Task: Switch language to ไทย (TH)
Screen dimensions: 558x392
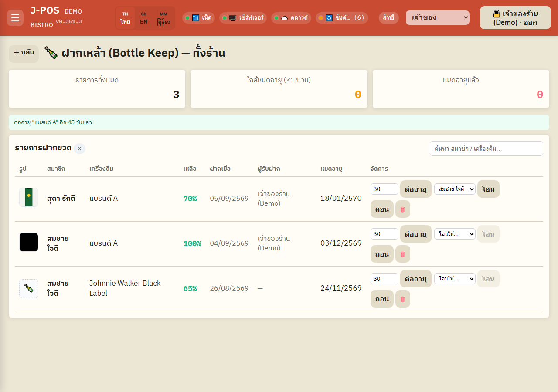Action: pos(126,18)
